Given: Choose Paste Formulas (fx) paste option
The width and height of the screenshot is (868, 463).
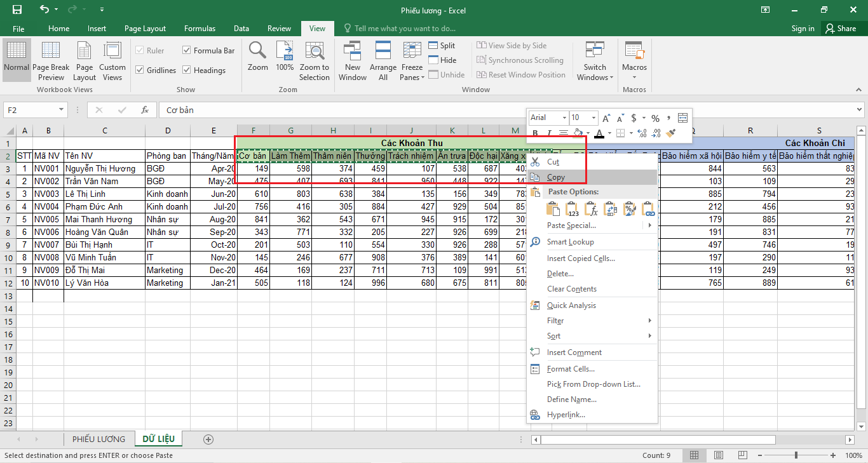Looking at the screenshot, I should click(x=591, y=209).
